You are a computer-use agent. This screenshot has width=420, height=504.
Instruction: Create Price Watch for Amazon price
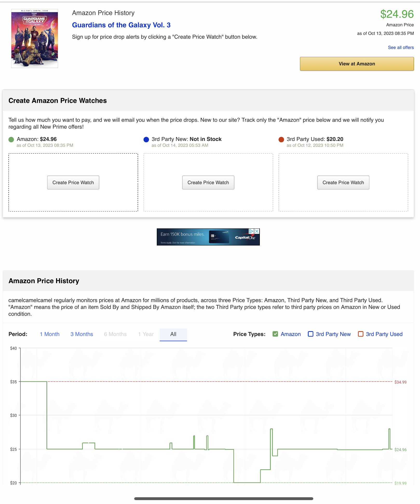click(x=73, y=182)
